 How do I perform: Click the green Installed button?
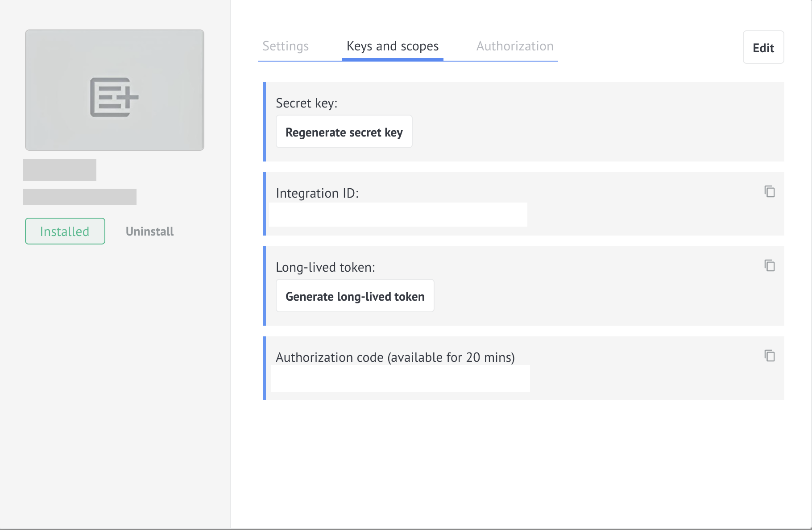65,231
